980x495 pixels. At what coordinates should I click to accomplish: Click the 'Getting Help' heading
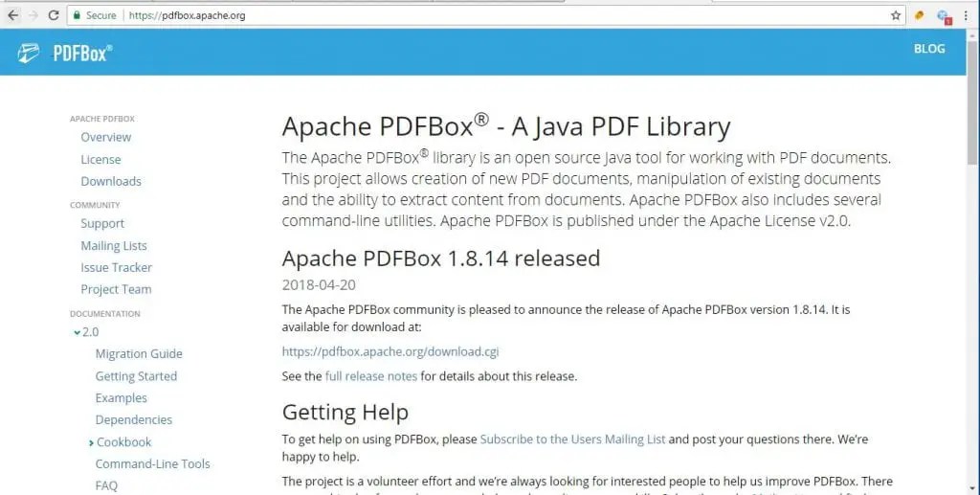click(x=345, y=413)
